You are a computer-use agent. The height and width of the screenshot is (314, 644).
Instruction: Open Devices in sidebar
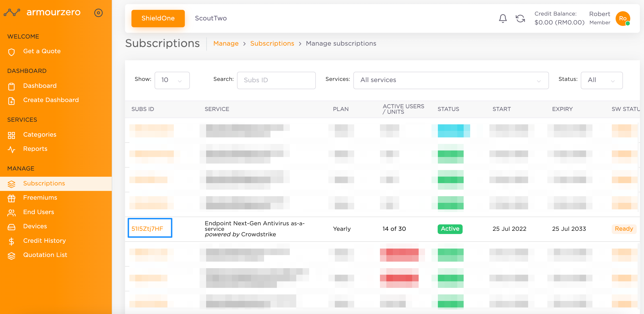tap(35, 226)
